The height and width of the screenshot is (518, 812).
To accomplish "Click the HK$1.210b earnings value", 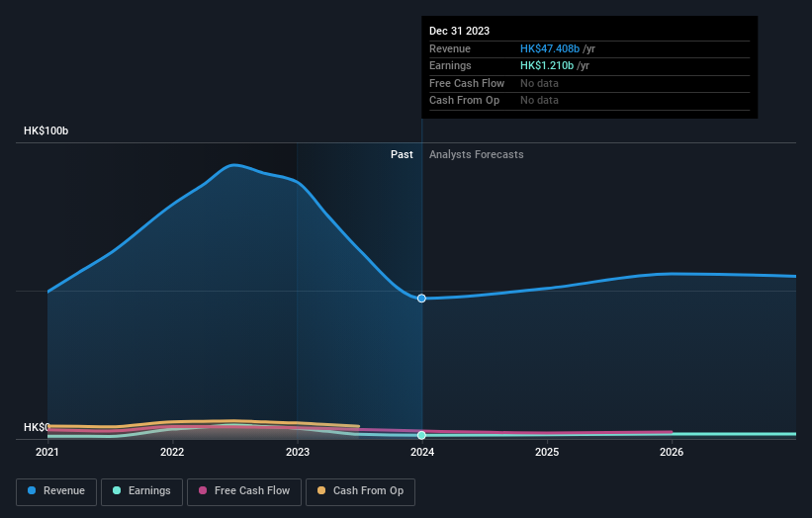I will point(547,65).
